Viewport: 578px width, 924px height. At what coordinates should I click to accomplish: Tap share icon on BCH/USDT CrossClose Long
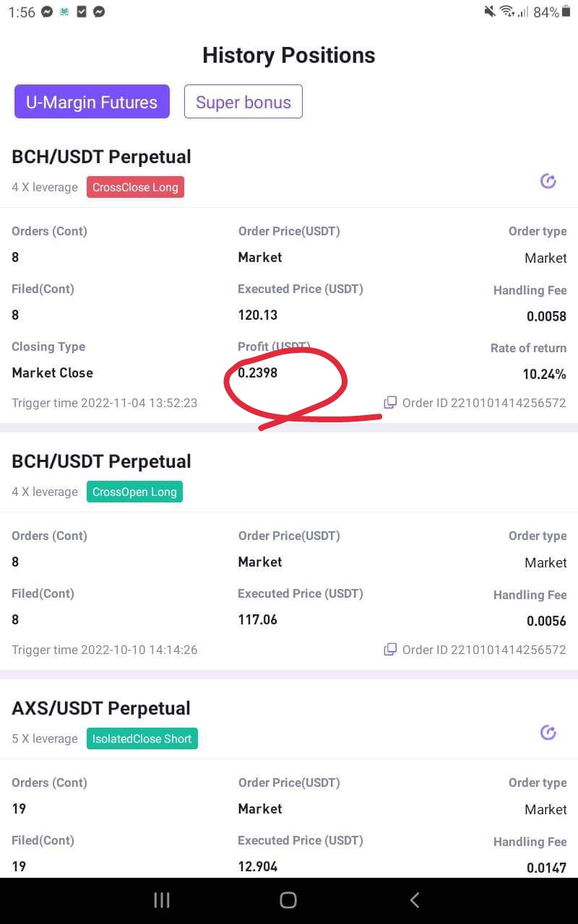[548, 181]
